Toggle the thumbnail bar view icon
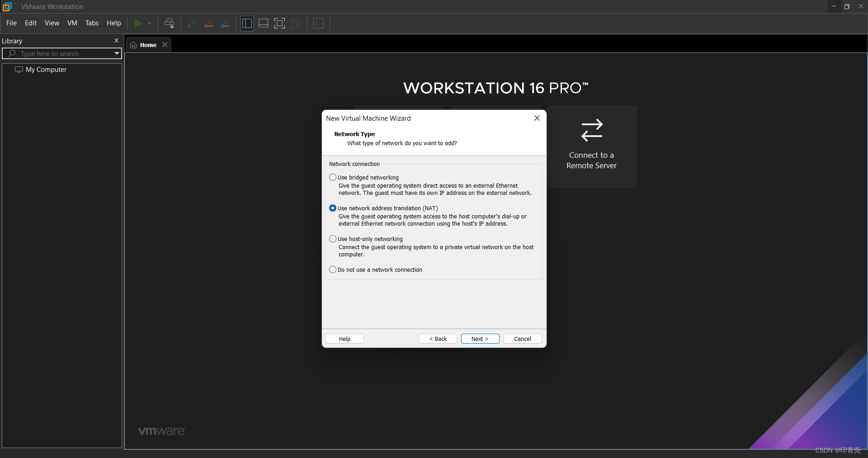This screenshot has width=868, height=458. [x=263, y=23]
